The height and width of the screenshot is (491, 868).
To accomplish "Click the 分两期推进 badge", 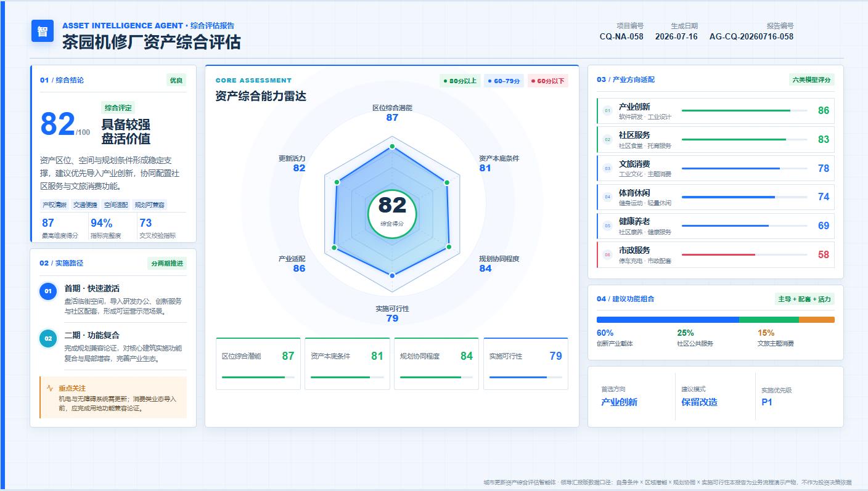I will click(x=167, y=263).
